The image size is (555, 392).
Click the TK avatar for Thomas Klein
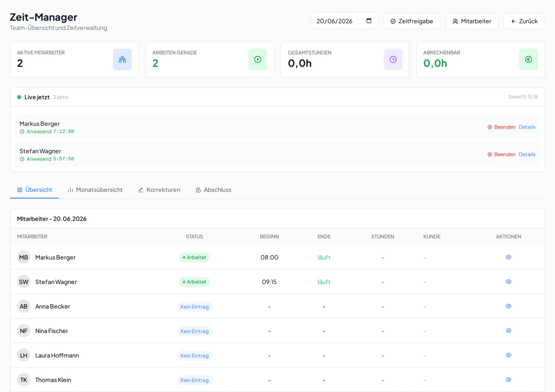[x=24, y=380]
